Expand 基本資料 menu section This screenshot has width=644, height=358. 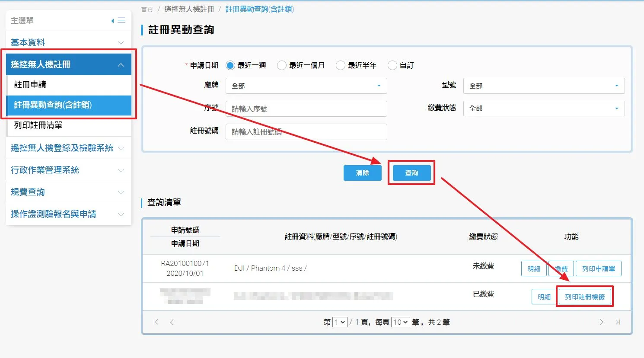pos(68,42)
